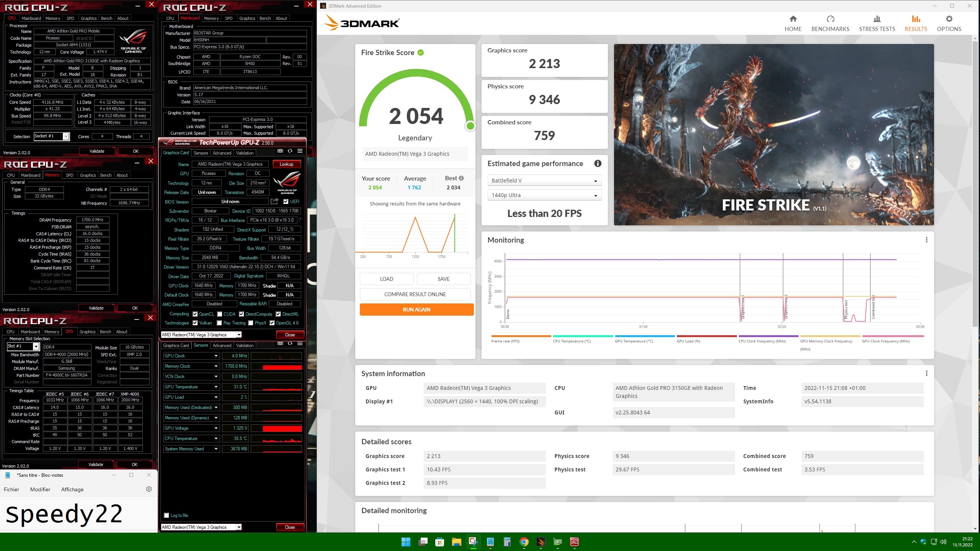980x551 pixels.
Task: Click the Bus Interface question mark in GPU-Z
Action: pos(300,220)
